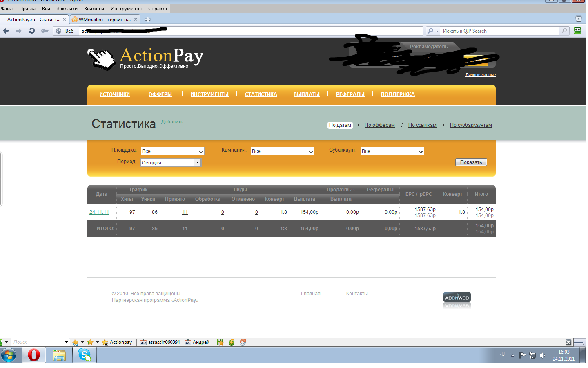The image size is (588, 368).
Task: Click the RoboForm green lightning icon
Action: [232, 342]
